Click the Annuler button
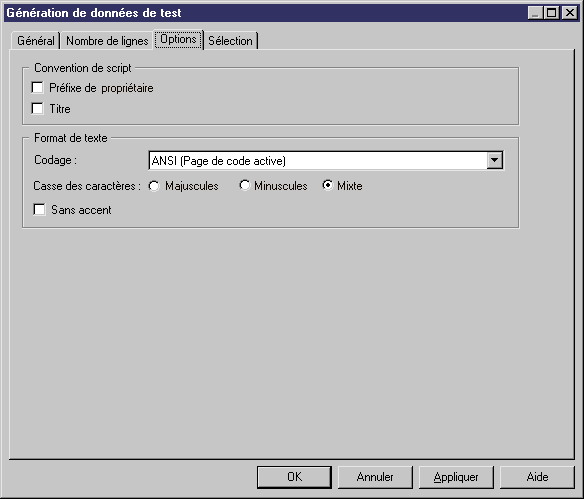This screenshot has width=584, height=499. (x=375, y=477)
